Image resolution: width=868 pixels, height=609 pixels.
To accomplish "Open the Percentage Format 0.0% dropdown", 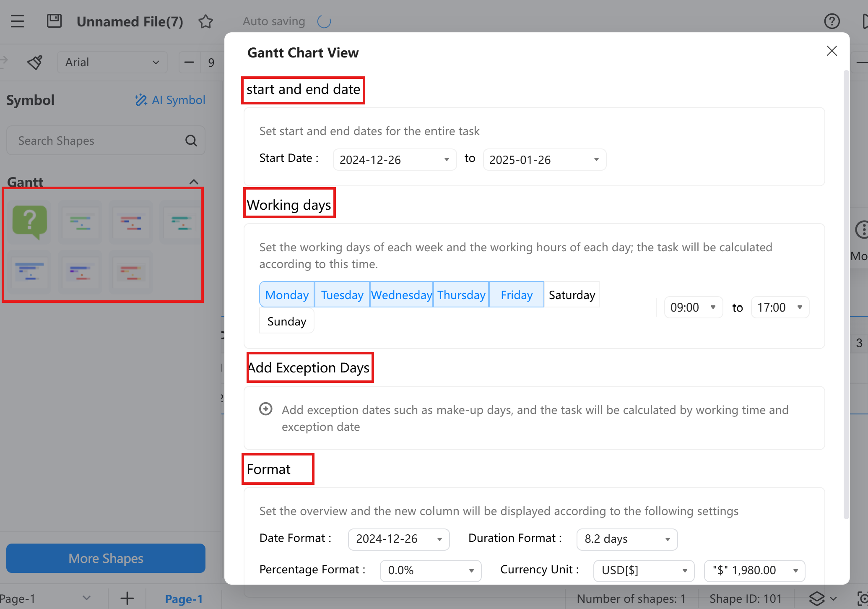I will 431,570.
